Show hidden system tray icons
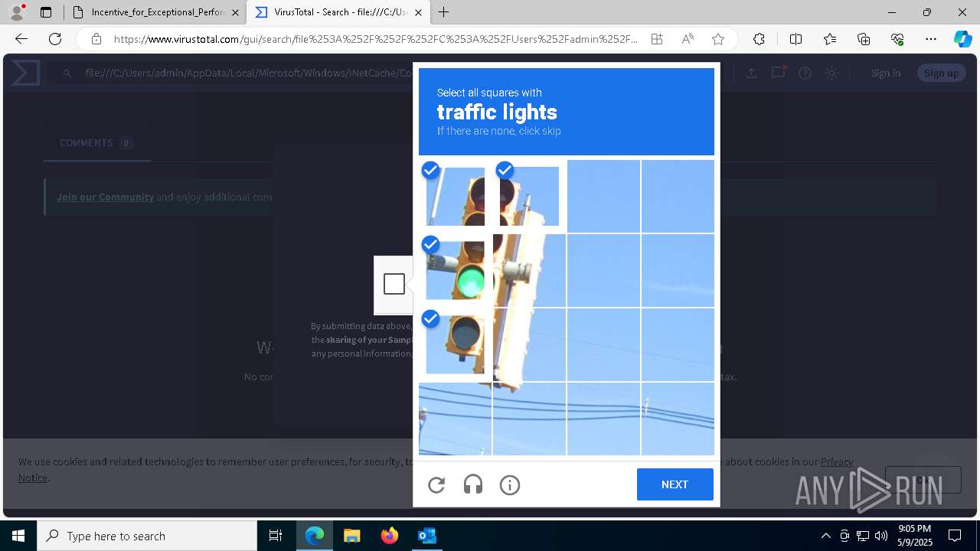This screenshot has height=551, width=980. (x=825, y=536)
